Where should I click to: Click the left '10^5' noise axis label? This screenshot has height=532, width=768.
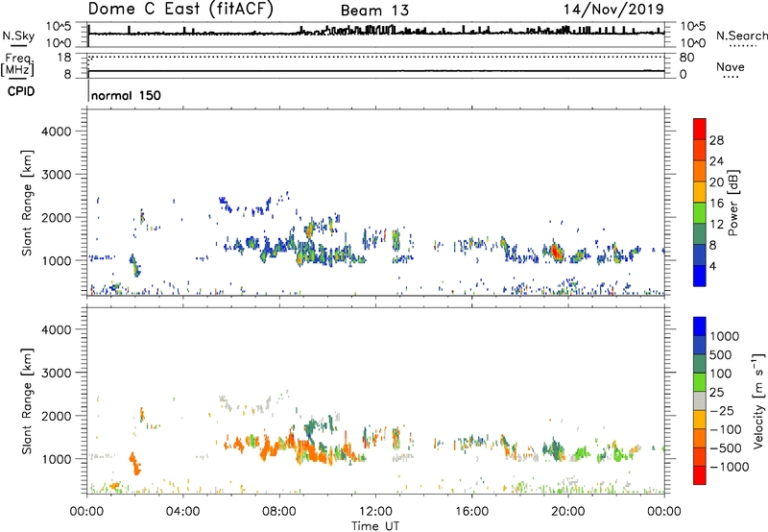(x=59, y=26)
